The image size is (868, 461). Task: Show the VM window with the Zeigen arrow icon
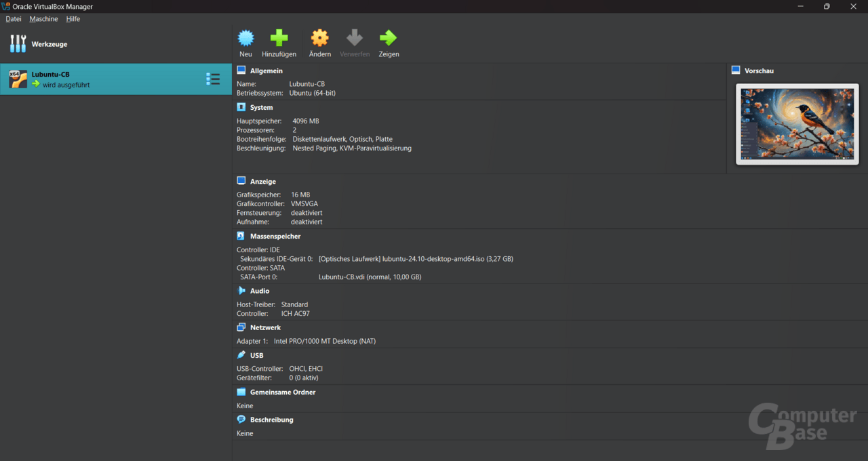(389, 38)
